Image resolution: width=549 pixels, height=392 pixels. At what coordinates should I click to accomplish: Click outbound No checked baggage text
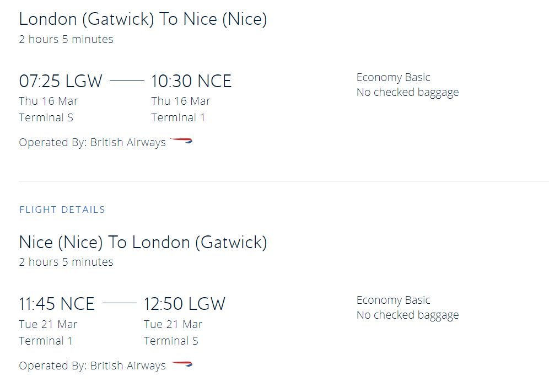point(407,93)
